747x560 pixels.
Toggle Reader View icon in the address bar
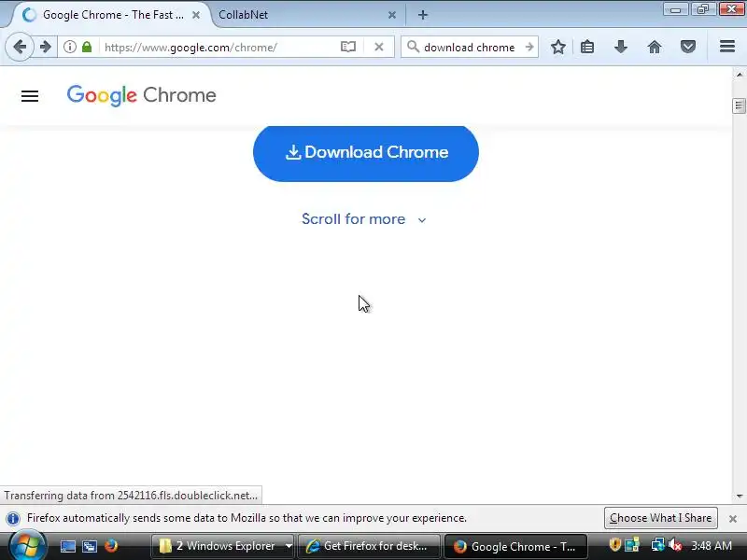click(x=348, y=47)
